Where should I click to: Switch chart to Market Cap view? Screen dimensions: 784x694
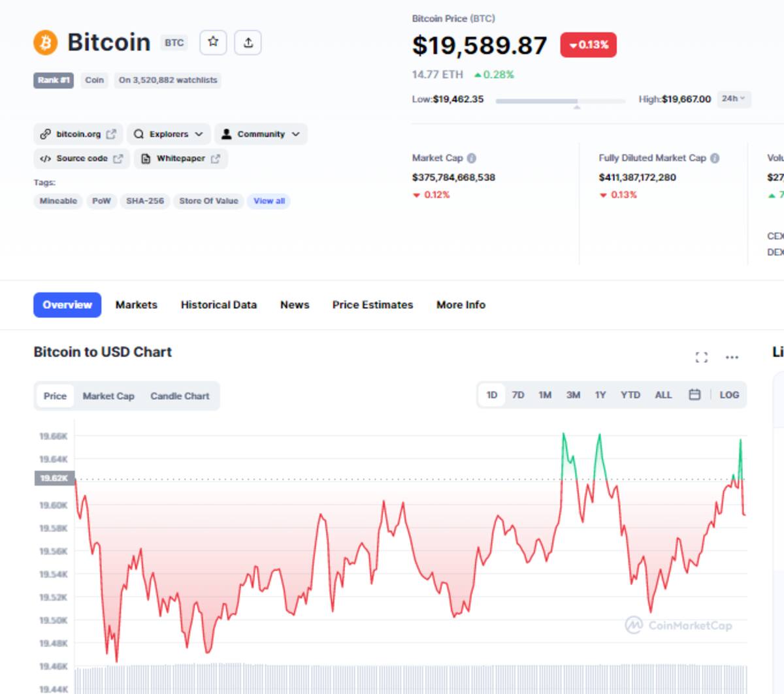point(108,396)
